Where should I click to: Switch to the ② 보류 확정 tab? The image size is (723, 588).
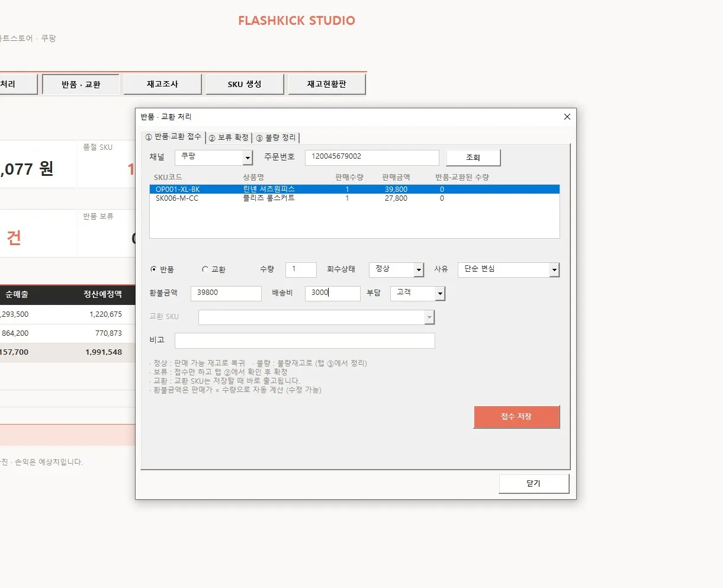click(229, 138)
